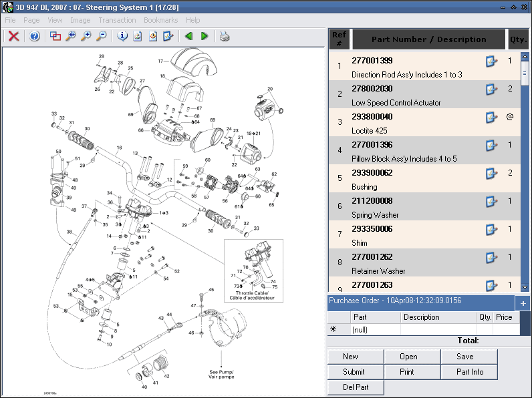This screenshot has width=532, height=398.
Task: Open the information bubble icon in toolbar
Action: [122, 36]
